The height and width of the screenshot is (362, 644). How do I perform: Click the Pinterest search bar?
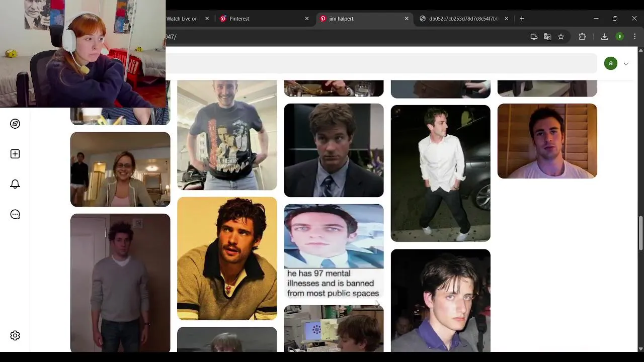[x=381, y=64]
